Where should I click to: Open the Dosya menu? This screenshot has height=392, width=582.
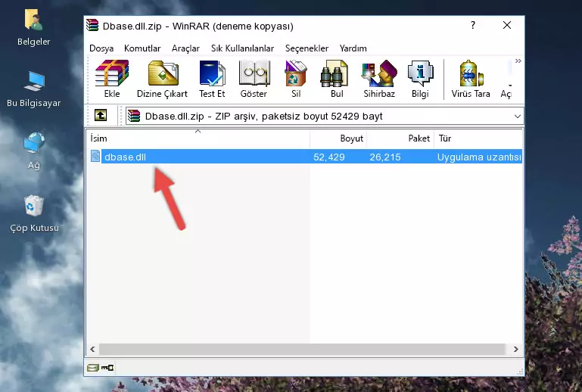point(101,48)
